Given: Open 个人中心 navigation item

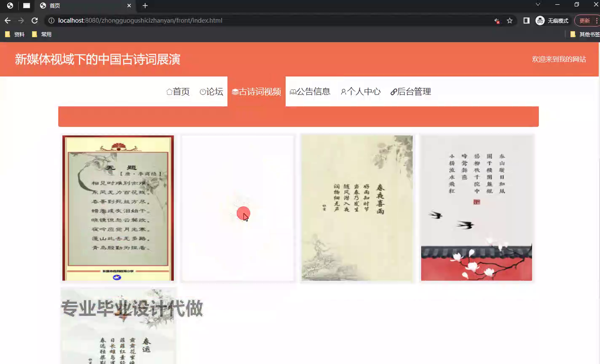Looking at the screenshot, I should point(361,91).
